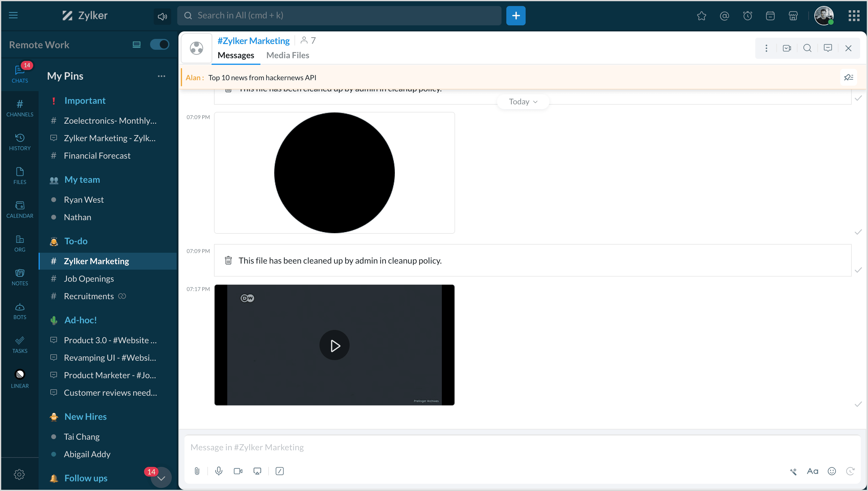This screenshot has width=868, height=491.
Task: Open settings gear at sidebar bottom
Action: 19,474
